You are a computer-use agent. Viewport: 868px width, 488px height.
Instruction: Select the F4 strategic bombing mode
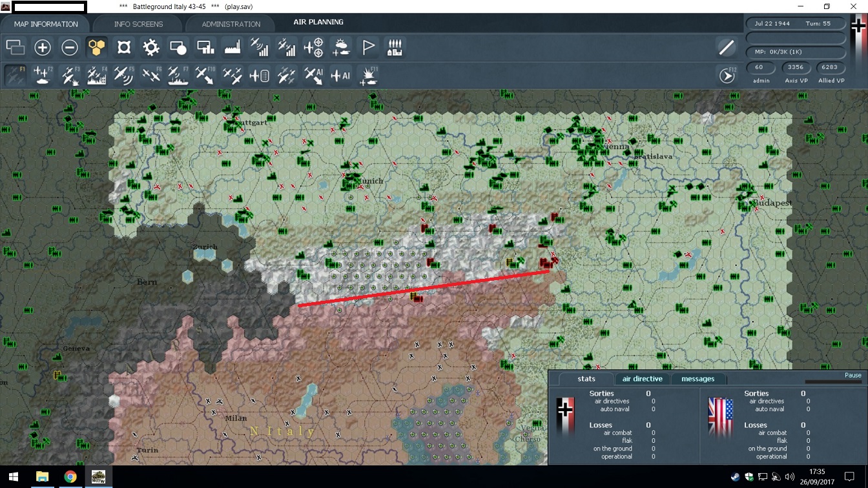(97, 76)
